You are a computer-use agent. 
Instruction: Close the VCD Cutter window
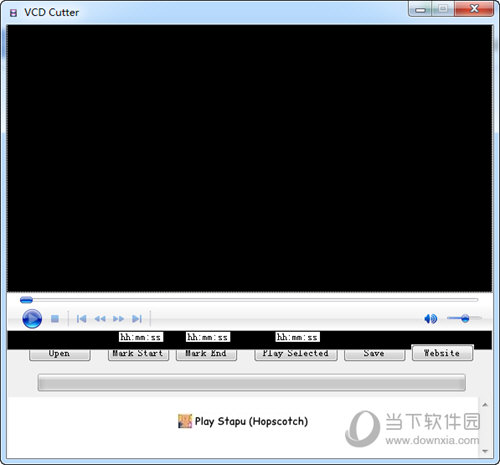point(474,9)
